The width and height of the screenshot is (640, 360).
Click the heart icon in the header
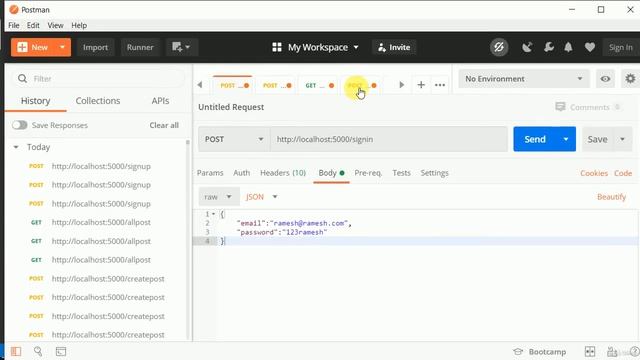(x=589, y=47)
